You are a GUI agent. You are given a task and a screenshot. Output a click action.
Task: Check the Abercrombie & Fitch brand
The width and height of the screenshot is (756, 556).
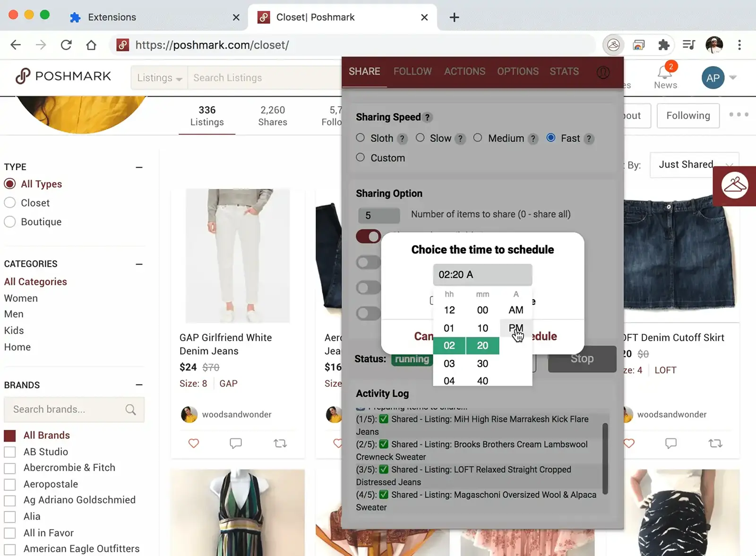coord(10,468)
